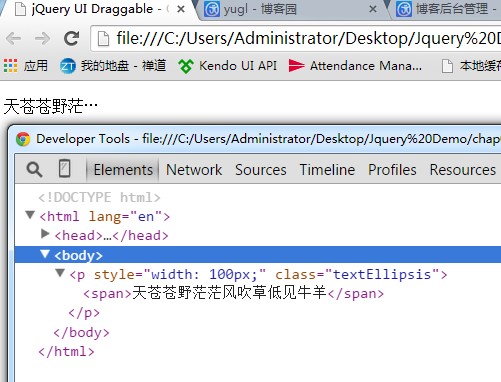Toggle device mode phone icon
This screenshot has height=382, width=501.
click(64, 169)
